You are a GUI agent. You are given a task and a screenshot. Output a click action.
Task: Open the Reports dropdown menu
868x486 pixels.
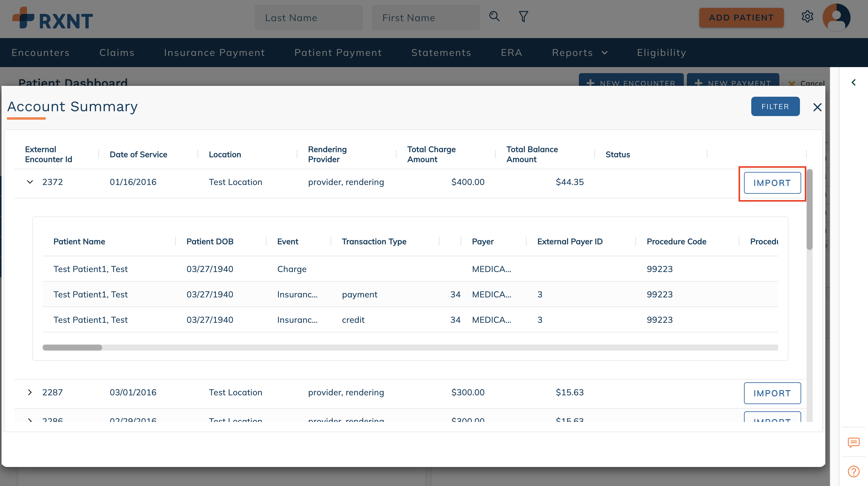(x=579, y=53)
